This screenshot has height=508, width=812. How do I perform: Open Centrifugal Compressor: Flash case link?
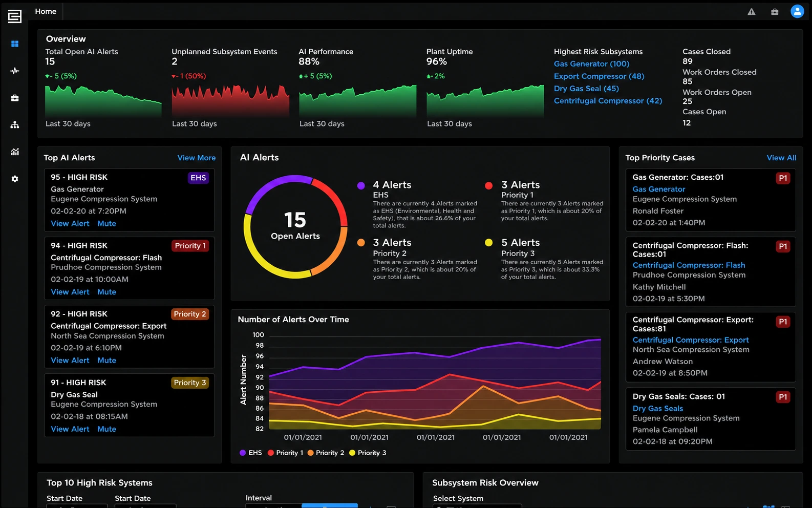point(689,265)
